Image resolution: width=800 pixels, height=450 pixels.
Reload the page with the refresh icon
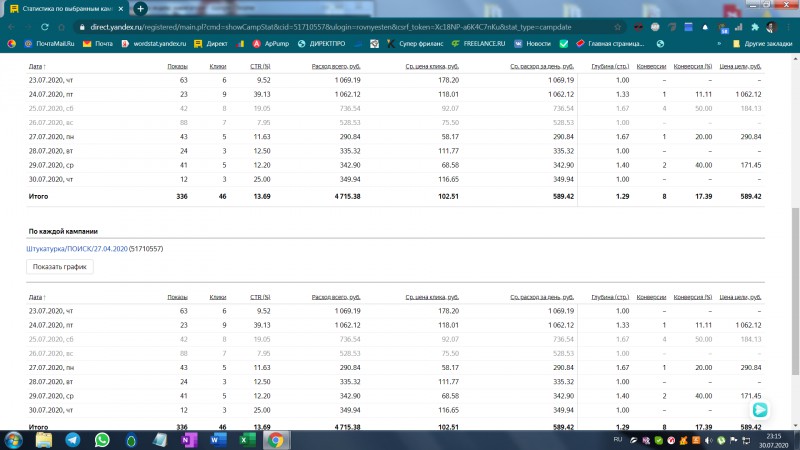(45, 27)
